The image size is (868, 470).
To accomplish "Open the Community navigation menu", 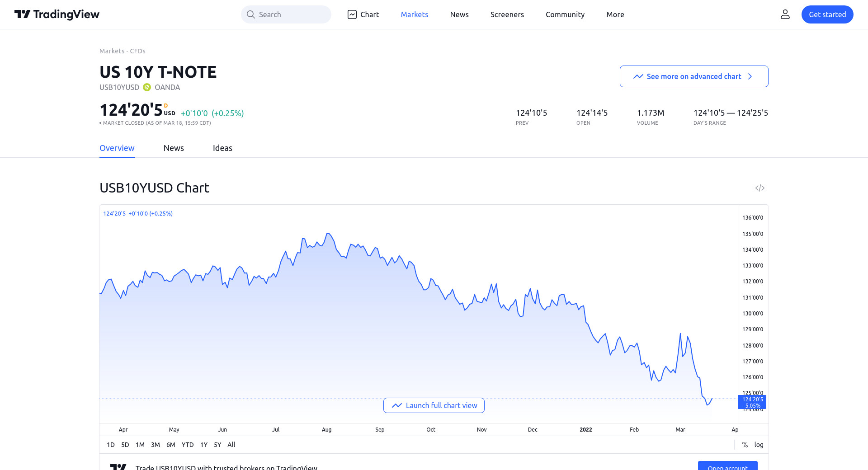I will pos(565,14).
